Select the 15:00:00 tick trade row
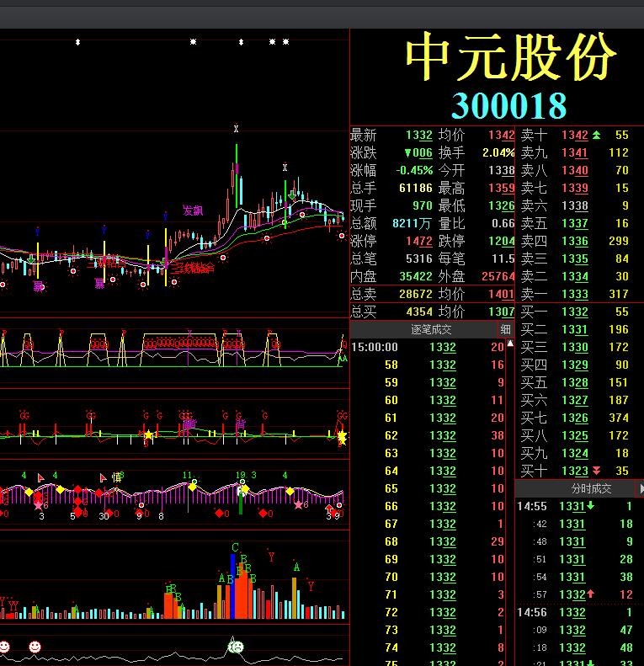This screenshot has height=666, width=644. pyautogui.click(x=428, y=348)
